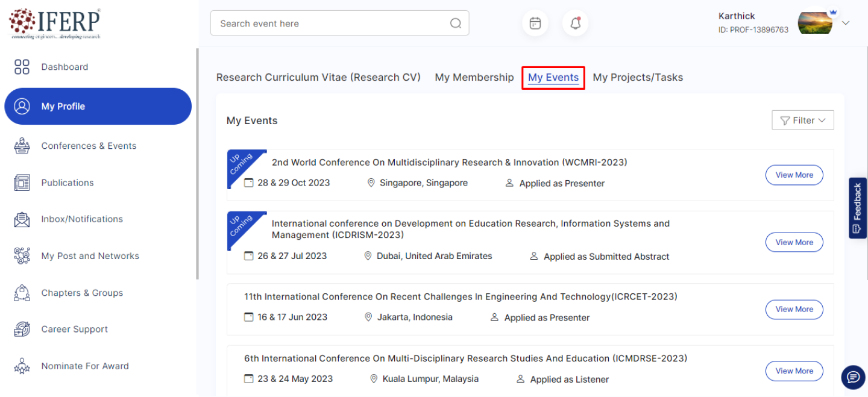This screenshot has width=868, height=397.
Task: Click the Nominate For Award icon
Action: tap(22, 366)
